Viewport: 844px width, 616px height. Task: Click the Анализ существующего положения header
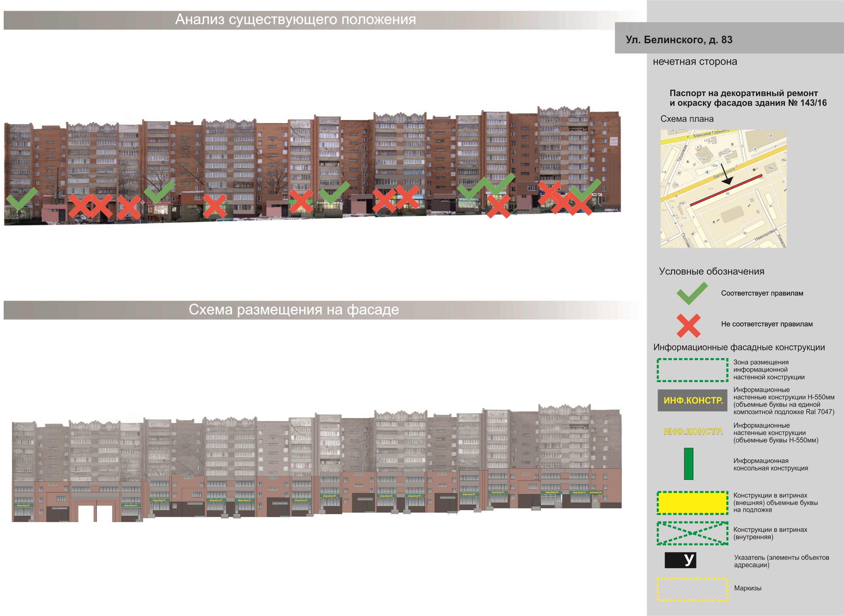click(x=295, y=19)
